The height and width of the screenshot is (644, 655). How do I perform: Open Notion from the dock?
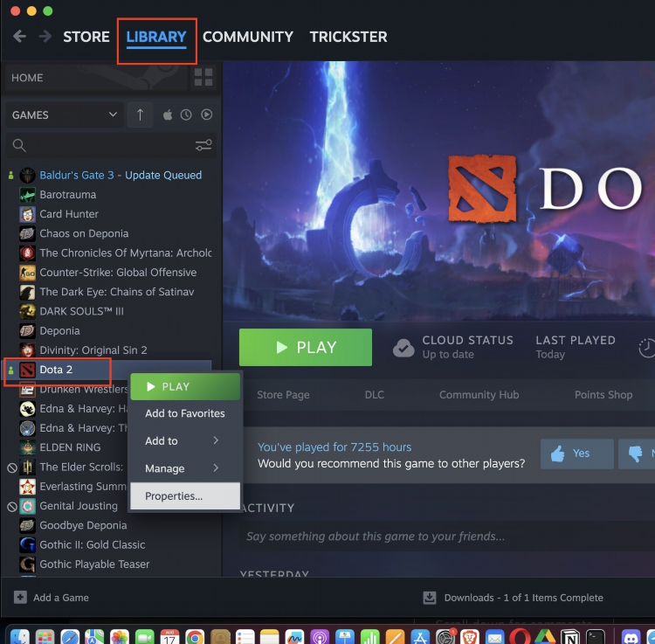coord(570,637)
